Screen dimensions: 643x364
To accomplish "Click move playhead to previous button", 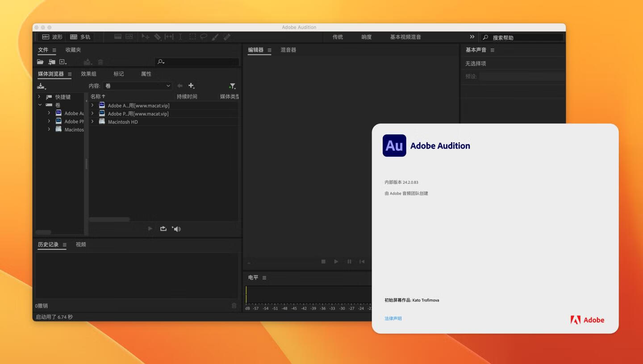I will tap(362, 261).
